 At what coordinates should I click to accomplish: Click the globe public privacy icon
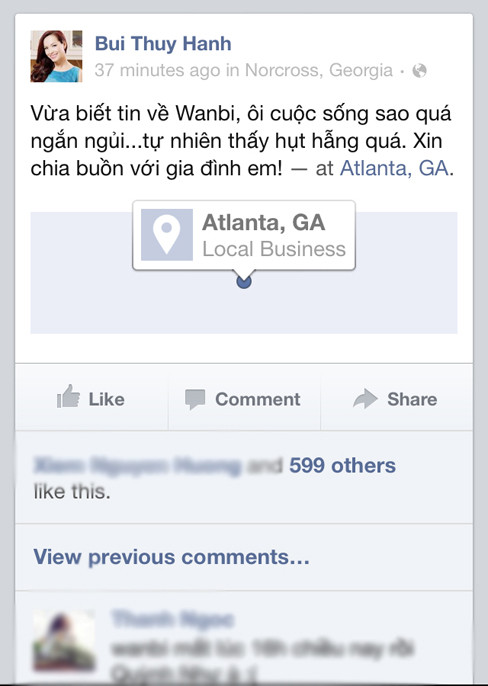[419, 70]
